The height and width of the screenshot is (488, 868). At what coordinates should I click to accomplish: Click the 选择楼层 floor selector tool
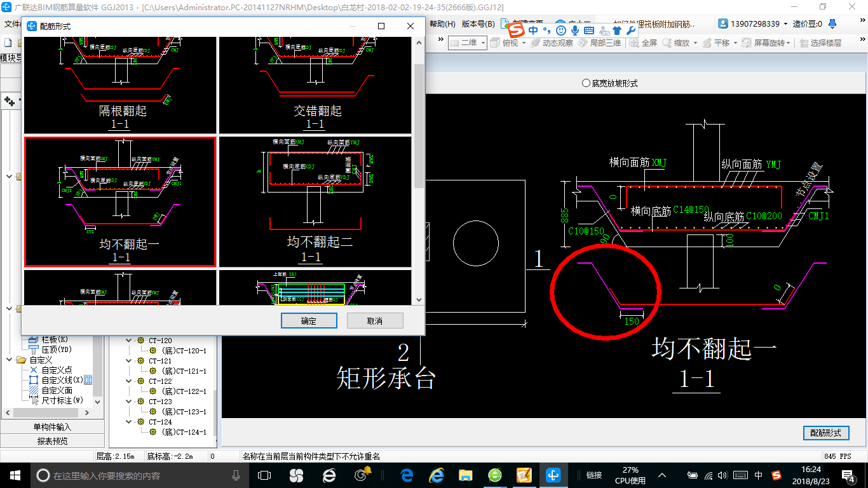pyautogui.click(x=821, y=43)
